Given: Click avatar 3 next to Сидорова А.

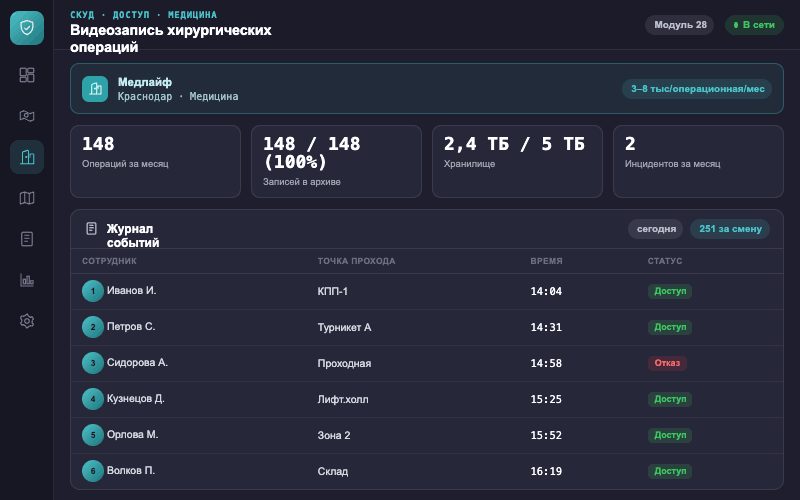Looking at the screenshot, I should click(93, 363).
